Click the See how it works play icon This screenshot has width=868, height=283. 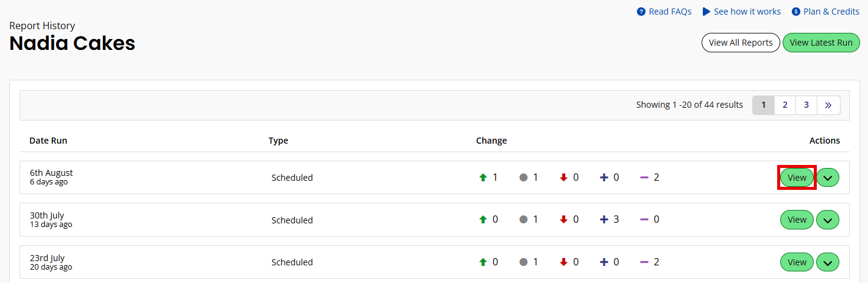click(706, 12)
